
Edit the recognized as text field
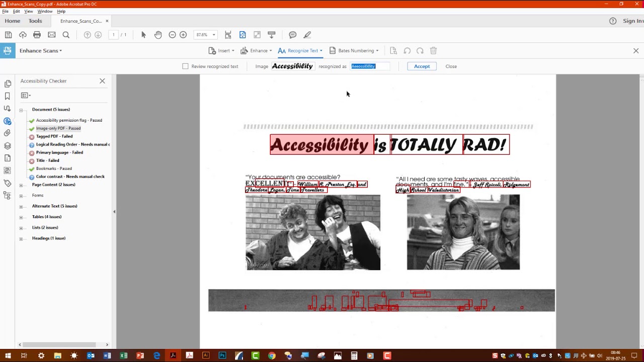point(370,66)
